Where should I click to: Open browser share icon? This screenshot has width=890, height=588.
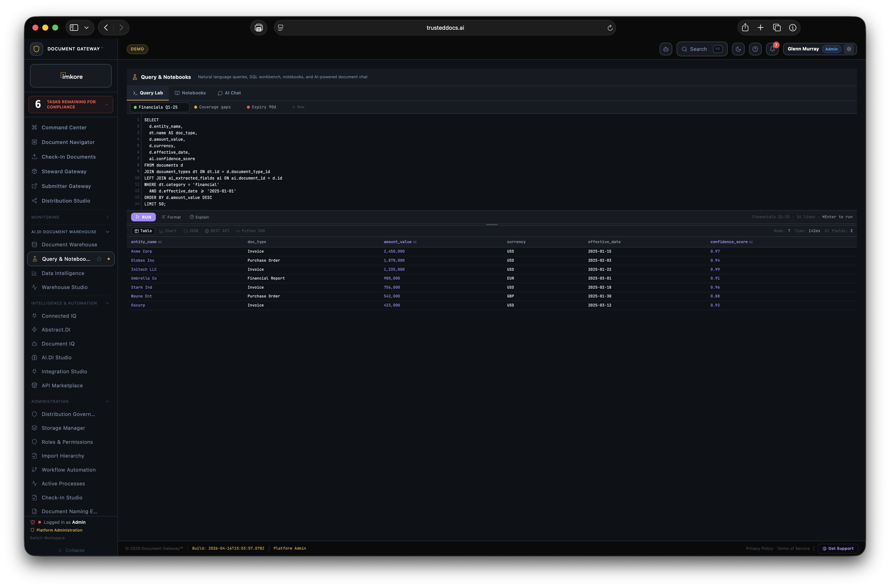[x=745, y=28]
